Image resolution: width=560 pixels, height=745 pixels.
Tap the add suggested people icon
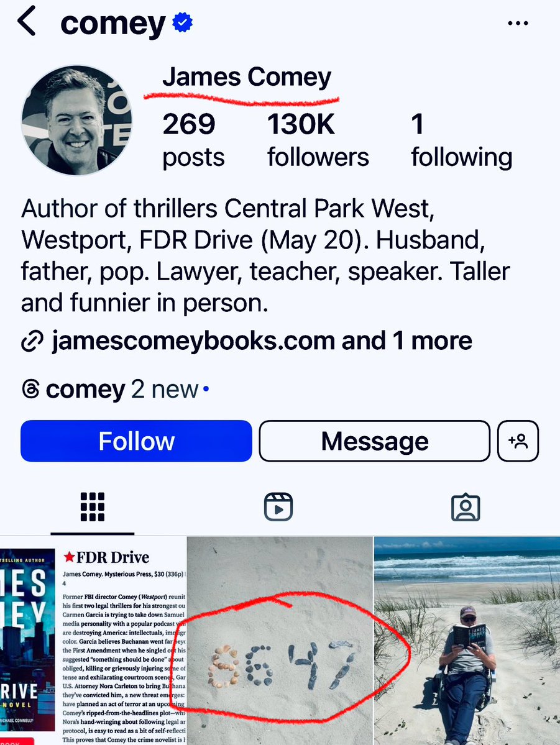coord(518,441)
